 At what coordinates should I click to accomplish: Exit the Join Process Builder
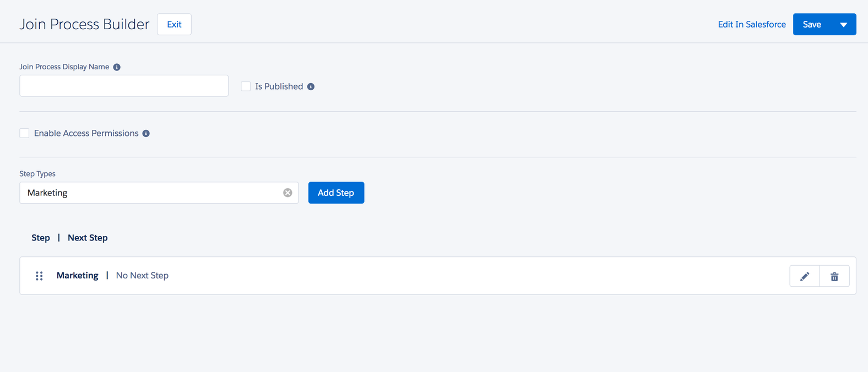pos(174,24)
